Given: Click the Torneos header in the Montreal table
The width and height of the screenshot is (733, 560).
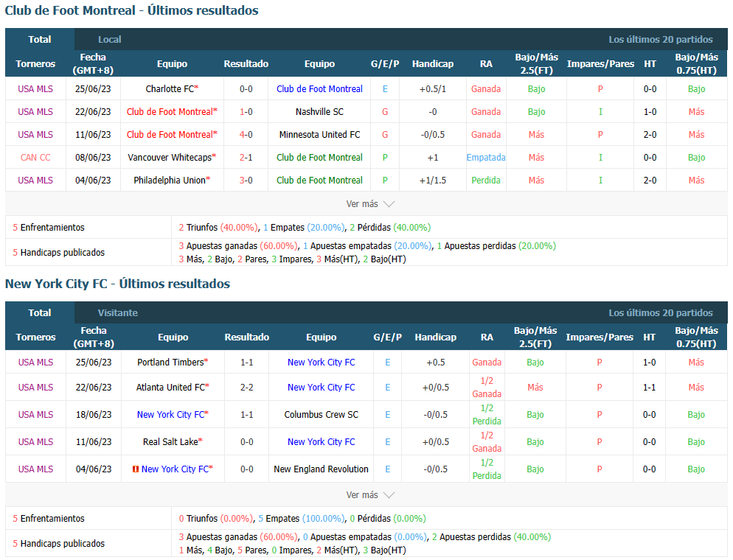Looking at the screenshot, I should 35,63.
